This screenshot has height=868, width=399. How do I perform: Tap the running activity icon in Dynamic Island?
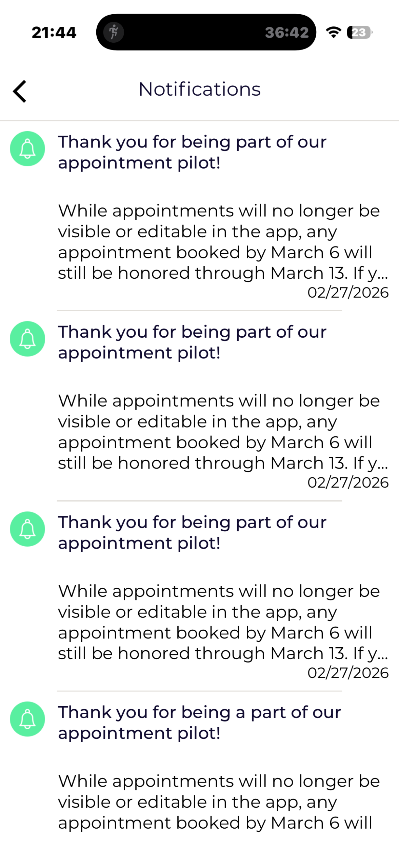point(114,32)
